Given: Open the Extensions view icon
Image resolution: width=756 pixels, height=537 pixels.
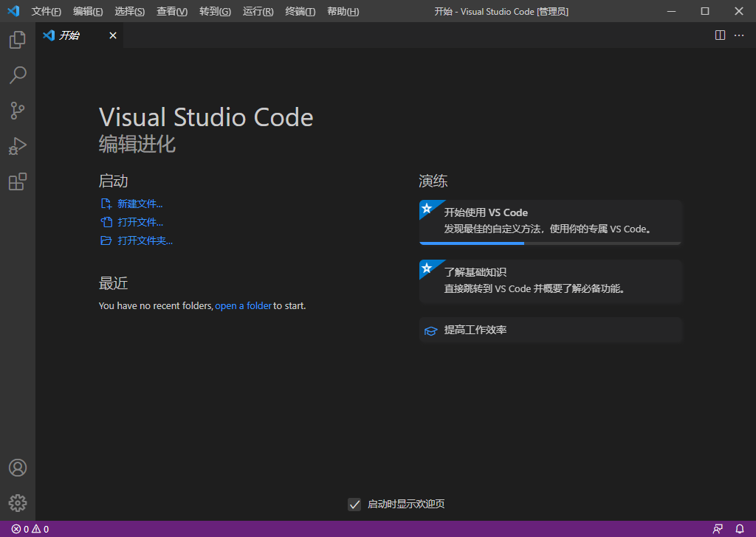Looking at the screenshot, I should [x=18, y=181].
